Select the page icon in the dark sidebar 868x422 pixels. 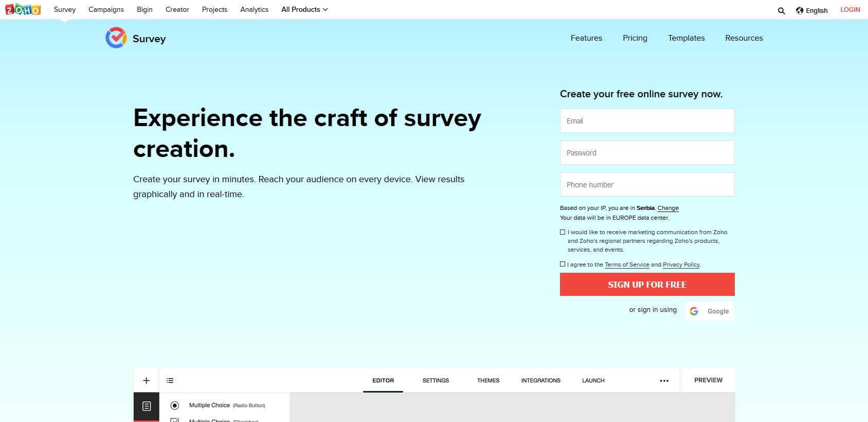(x=146, y=406)
